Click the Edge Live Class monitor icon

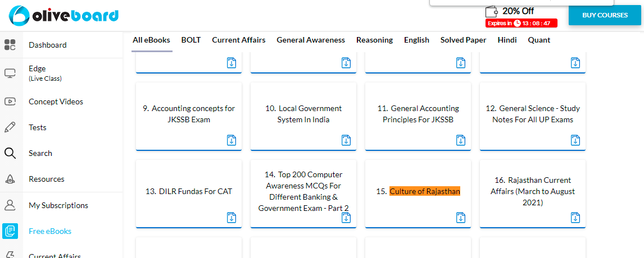click(10, 73)
